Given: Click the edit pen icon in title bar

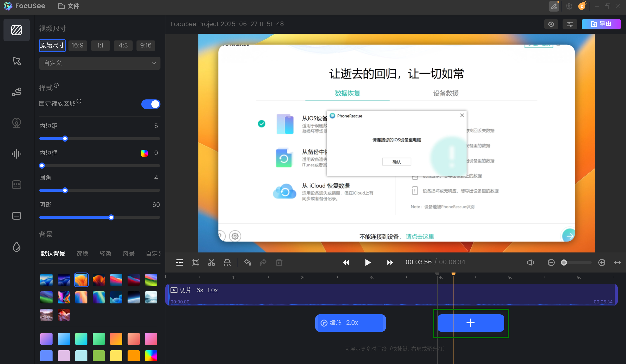Looking at the screenshot, I should click(554, 6).
